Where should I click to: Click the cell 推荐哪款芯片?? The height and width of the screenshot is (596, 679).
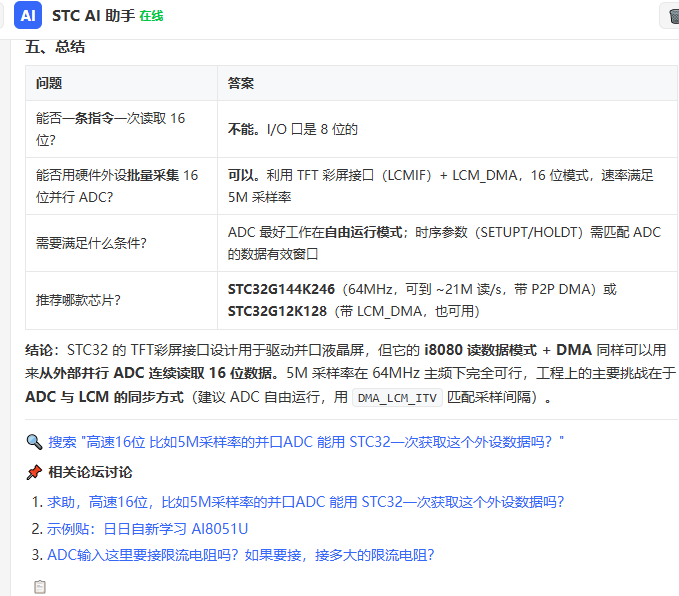tap(121, 300)
